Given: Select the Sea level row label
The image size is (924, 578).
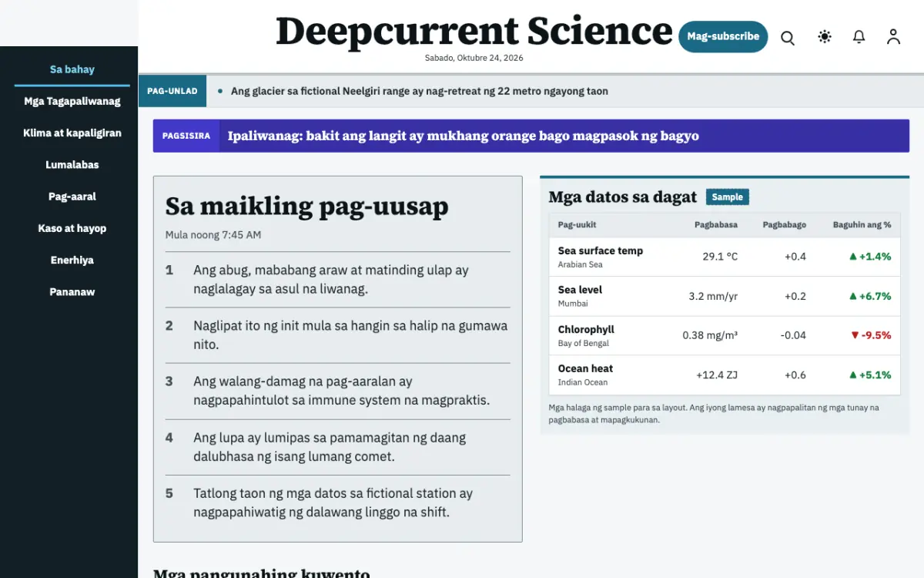Looking at the screenshot, I should (581, 290).
